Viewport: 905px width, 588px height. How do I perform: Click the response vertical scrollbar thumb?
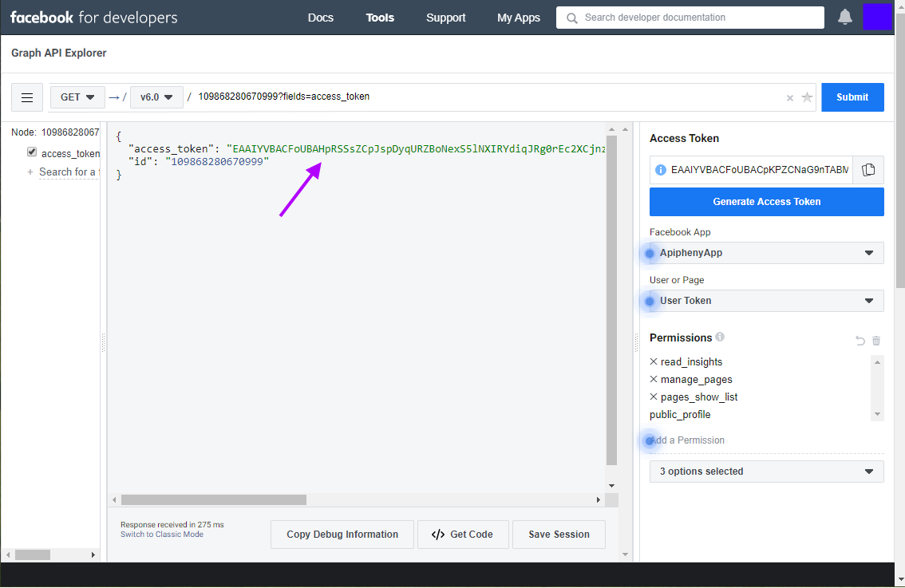point(612,300)
